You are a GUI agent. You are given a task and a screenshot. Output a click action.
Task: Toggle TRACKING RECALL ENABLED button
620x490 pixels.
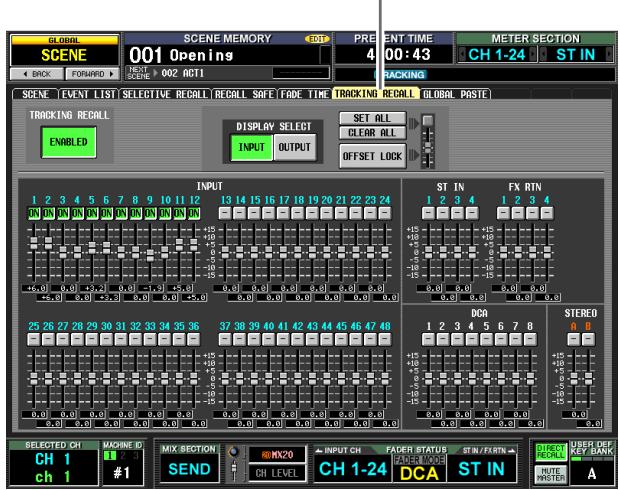tap(68, 142)
